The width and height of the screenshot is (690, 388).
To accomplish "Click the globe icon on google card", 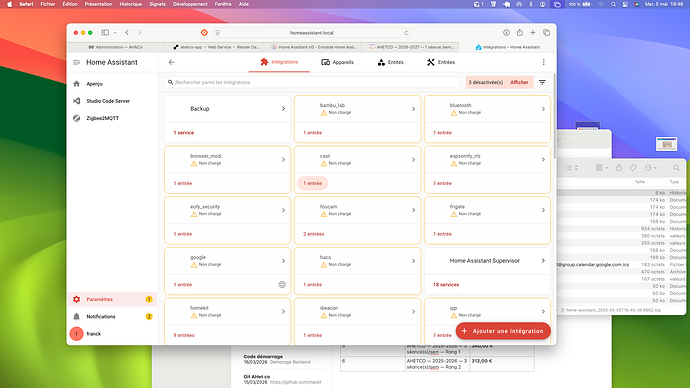I will (282, 285).
